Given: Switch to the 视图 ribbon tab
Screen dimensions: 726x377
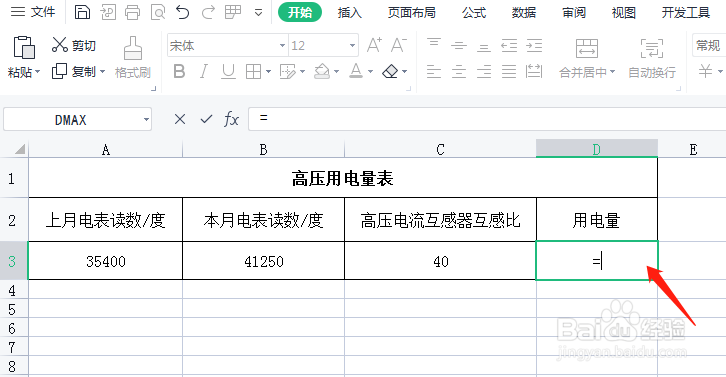Looking at the screenshot, I should 624,13.
